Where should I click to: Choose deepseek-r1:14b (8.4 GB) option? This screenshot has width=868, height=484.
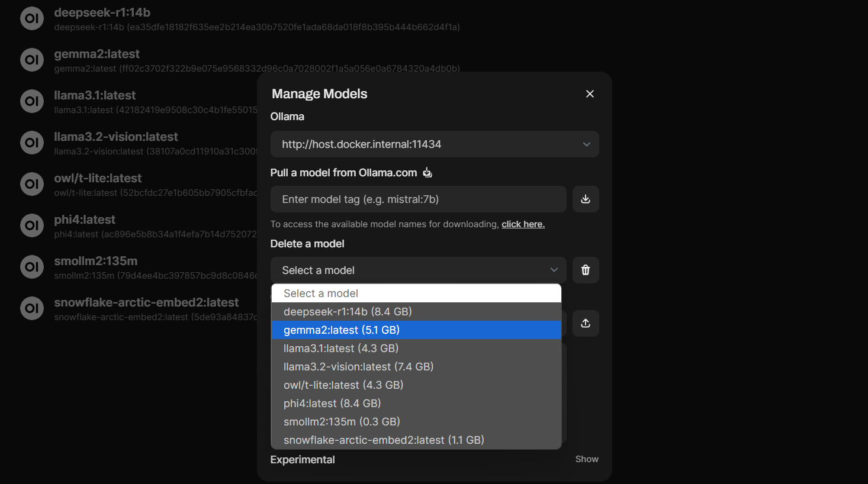(348, 312)
